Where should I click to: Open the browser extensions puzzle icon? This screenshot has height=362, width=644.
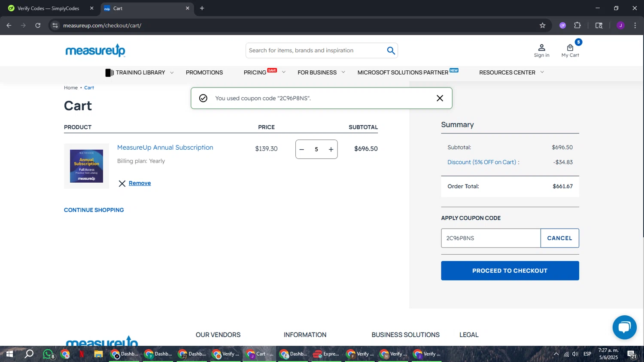pos(577,25)
